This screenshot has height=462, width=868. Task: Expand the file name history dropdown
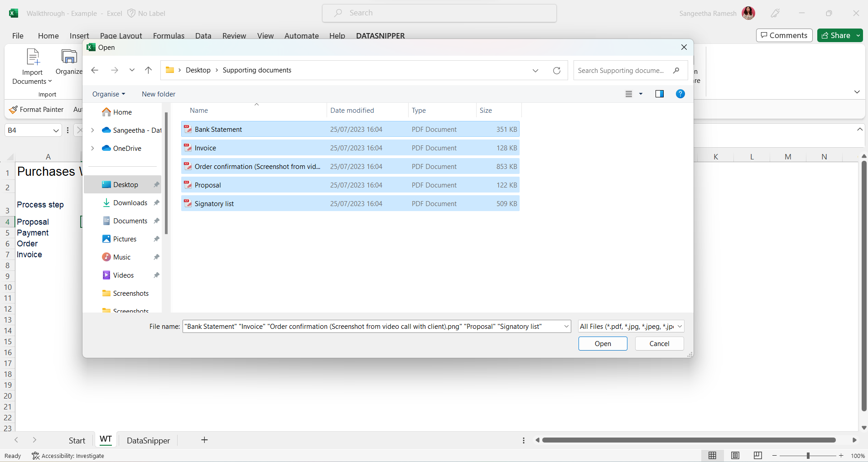[566, 326]
